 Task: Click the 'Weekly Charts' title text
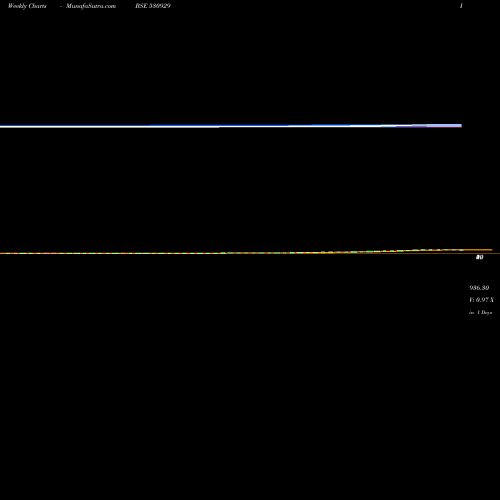(x=27, y=6)
